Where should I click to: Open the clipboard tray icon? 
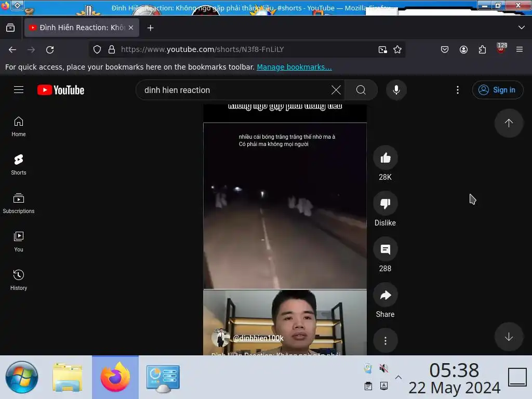(368, 386)
